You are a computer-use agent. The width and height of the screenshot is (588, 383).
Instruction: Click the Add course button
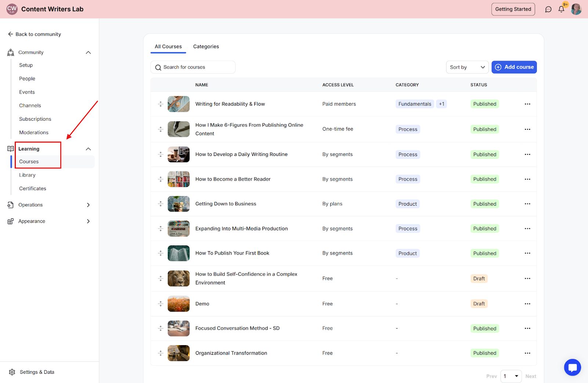point(514,67)
